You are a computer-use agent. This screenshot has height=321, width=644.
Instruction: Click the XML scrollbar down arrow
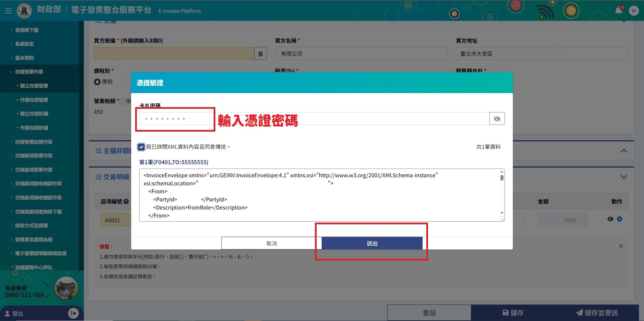click(x=502, y=213)
